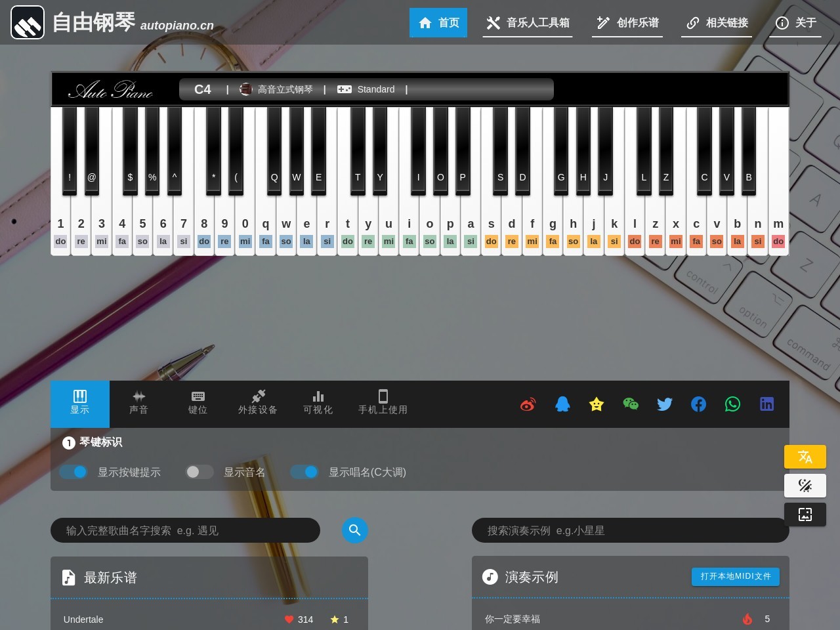
Task: Click 打开本地MIDI文件 button
Action: pos(735,576)
